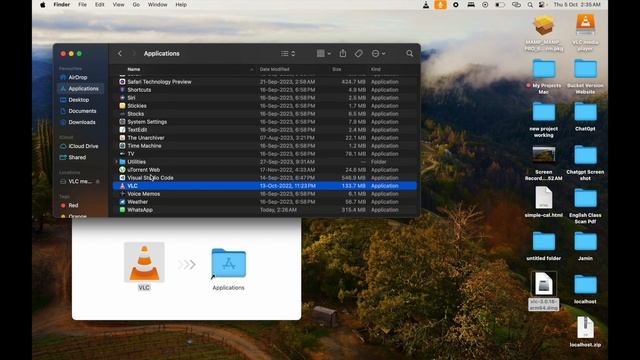Click the battery status icon in menu bar
The image size is (640, 360).
(500, 5)
